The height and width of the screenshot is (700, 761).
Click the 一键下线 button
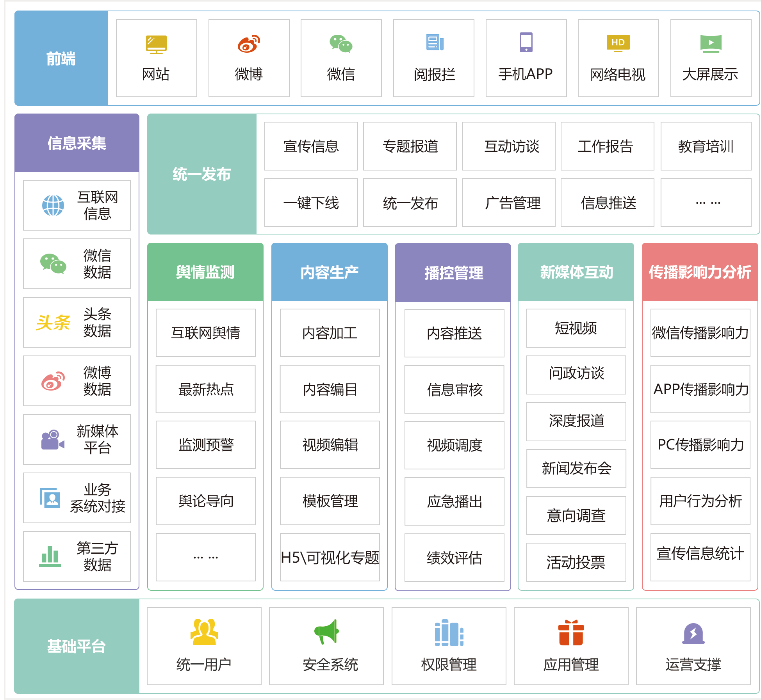pyautogui.click(x=311, y=203)
